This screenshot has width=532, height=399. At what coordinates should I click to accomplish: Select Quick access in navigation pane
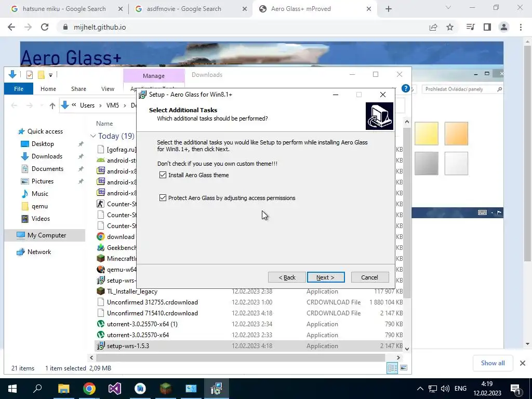pyautogui.click(x=45, y=131)
